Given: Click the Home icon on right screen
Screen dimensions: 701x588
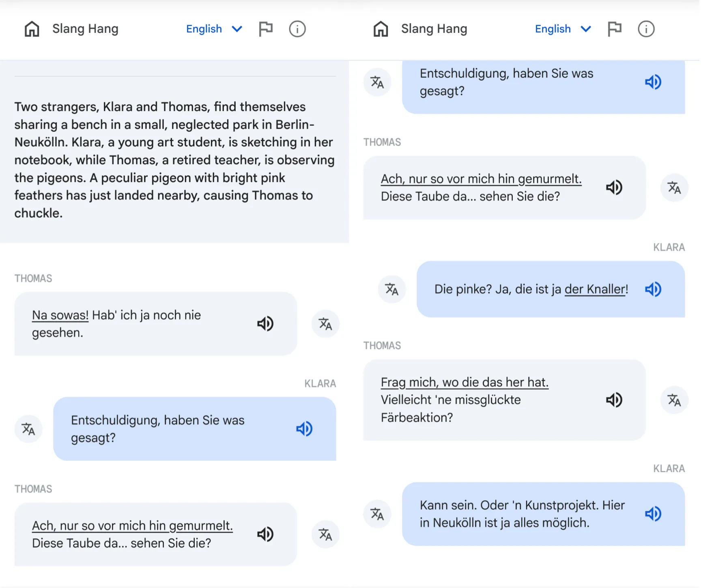Looking at the screenshot, I should pyautogui.click(x=381, y=29).
